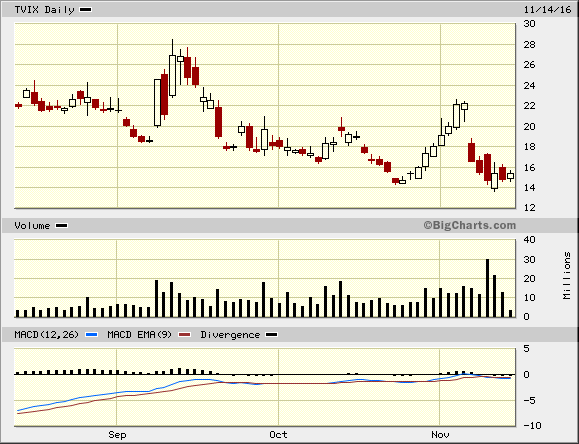Click the black Divergence legend swatch
The width and height of the screenshot is (579, 444).
tap(272, 335)
